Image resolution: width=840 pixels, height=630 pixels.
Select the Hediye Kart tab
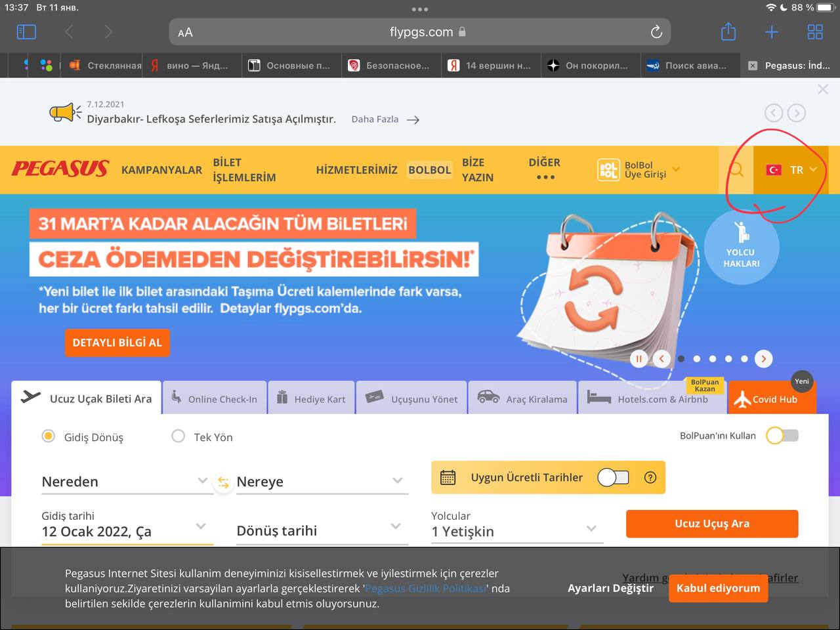click(x=311, y=398)
